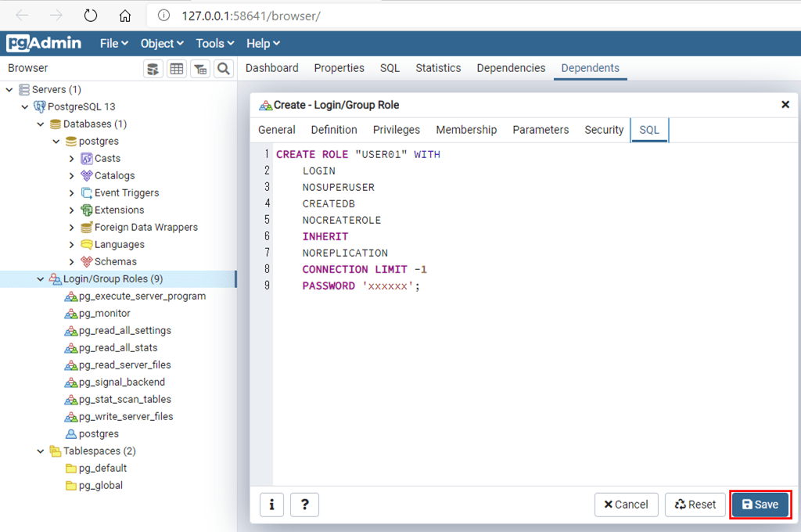Reload the browser page
Screen dimensions: 801x532
click(x=91, y=16)
